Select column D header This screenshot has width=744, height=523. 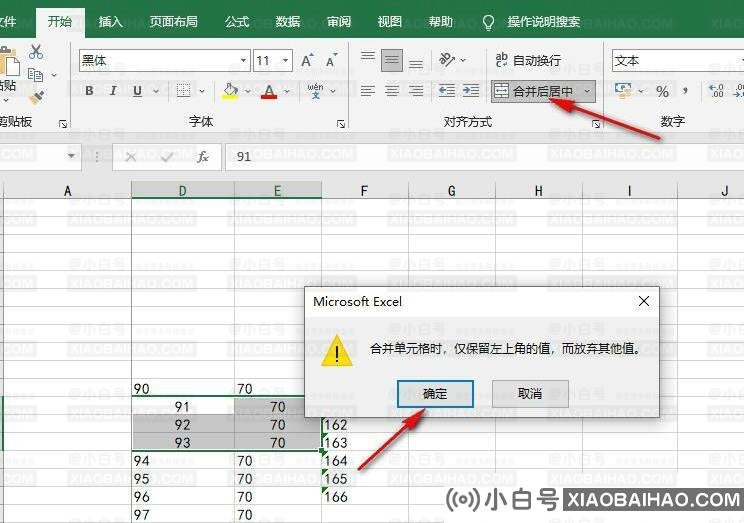[183, 190]
